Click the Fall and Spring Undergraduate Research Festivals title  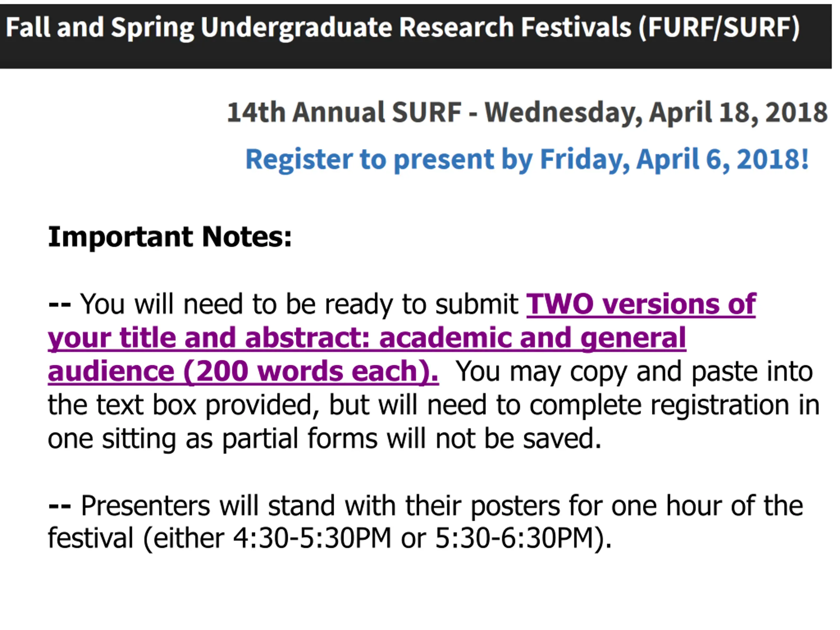403,27
